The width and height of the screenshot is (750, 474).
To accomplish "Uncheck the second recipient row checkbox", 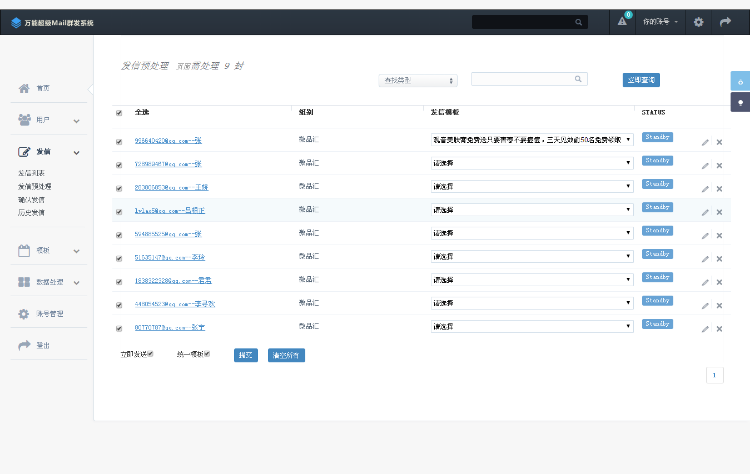I will (x=119, y=165).
